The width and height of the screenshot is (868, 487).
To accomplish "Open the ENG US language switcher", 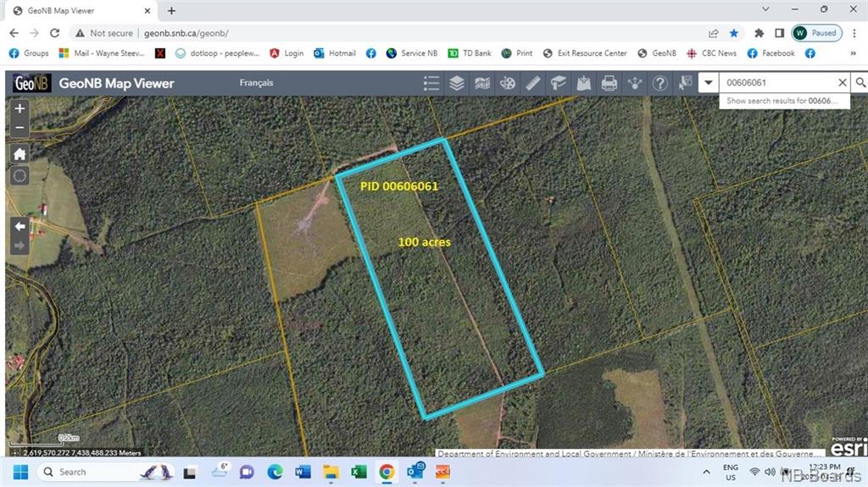I will pos(731,472).
